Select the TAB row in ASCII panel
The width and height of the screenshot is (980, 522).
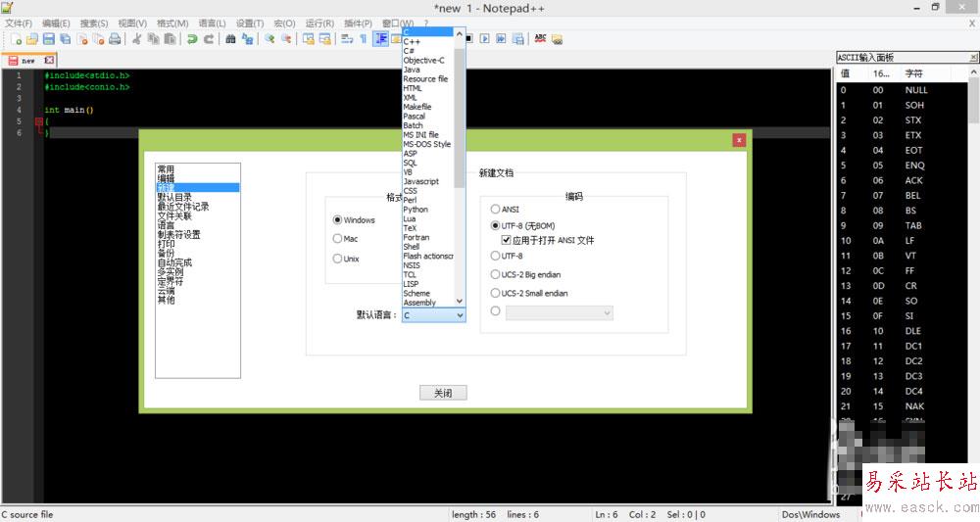(x=900, y=225)
